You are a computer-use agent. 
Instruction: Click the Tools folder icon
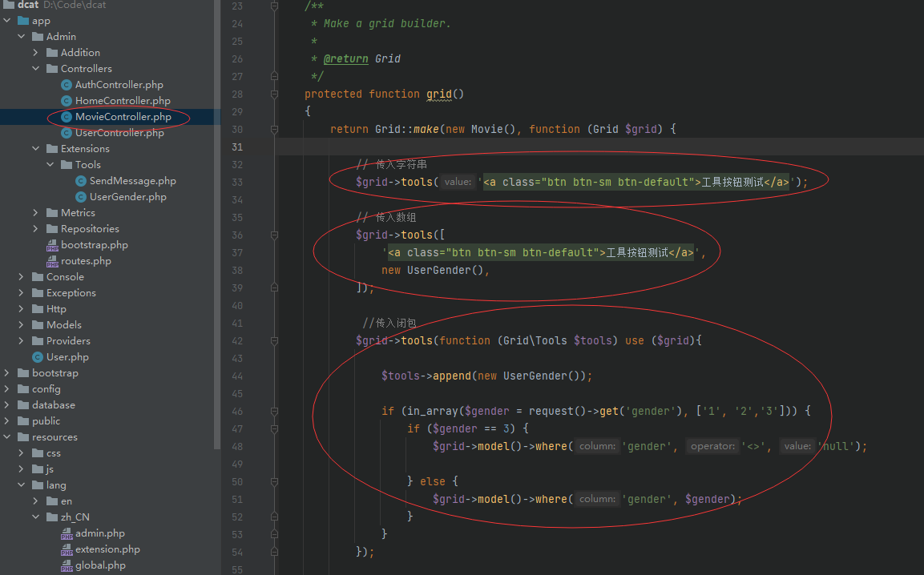click(67, 164)
